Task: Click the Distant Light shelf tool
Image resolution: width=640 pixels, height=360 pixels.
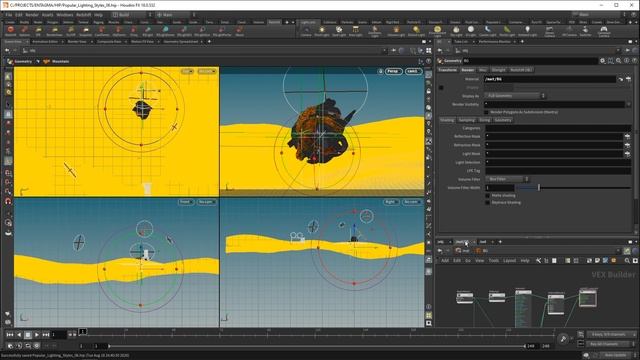Action: 416,31
